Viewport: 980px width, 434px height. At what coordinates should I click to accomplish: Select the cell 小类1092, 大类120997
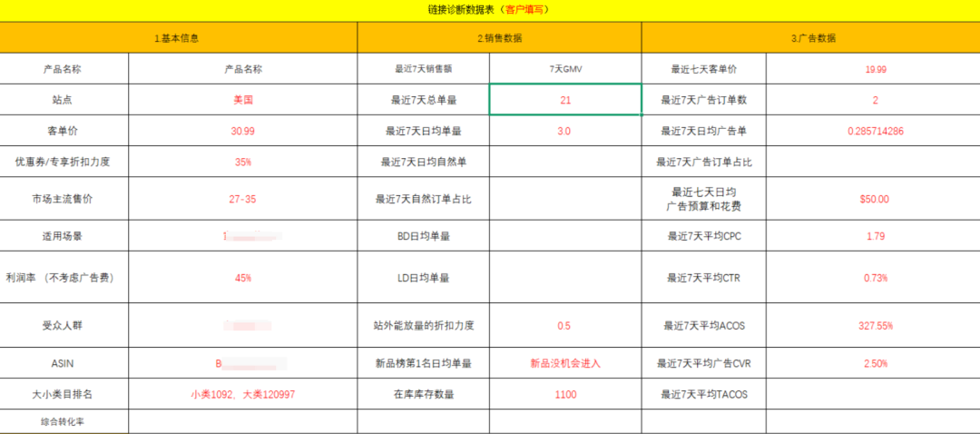pos(243,395)
